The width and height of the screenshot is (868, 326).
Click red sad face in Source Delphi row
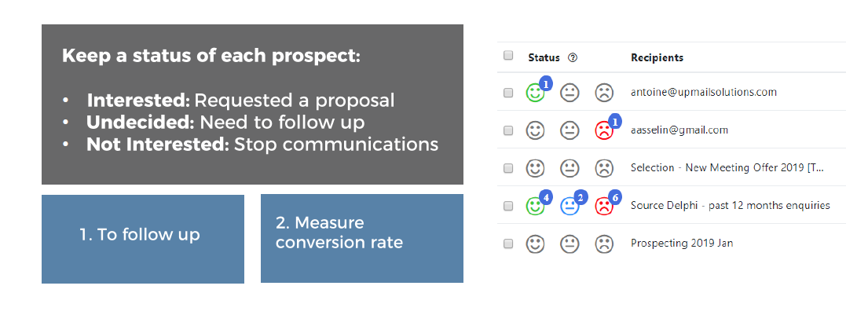pyautogui.click(x=604, y=206)
